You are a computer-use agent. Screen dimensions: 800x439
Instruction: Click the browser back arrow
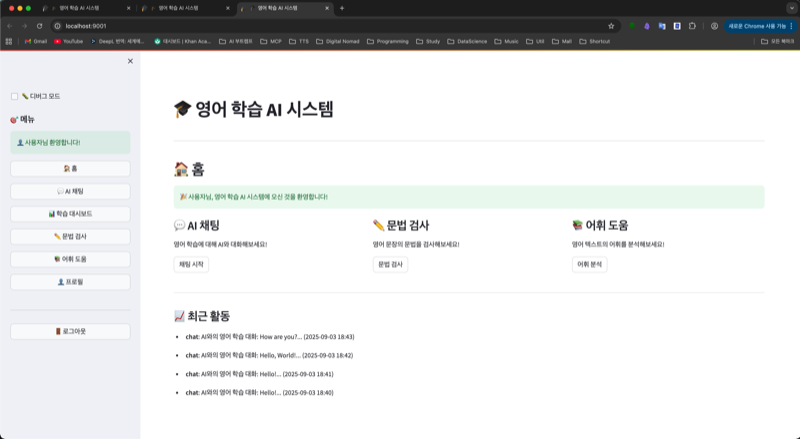tap(9, 25)
